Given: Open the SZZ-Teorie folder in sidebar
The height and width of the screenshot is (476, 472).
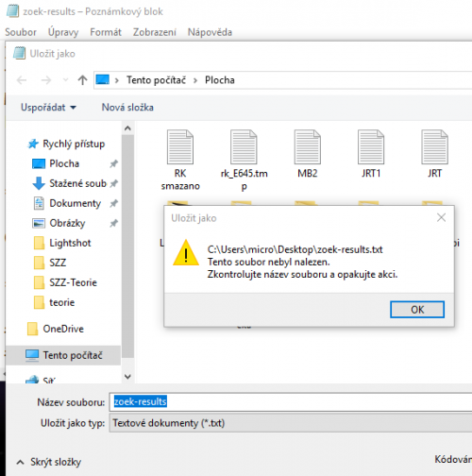Looking at the screenshot, I should pyautogui.click(x=73, y=282).
